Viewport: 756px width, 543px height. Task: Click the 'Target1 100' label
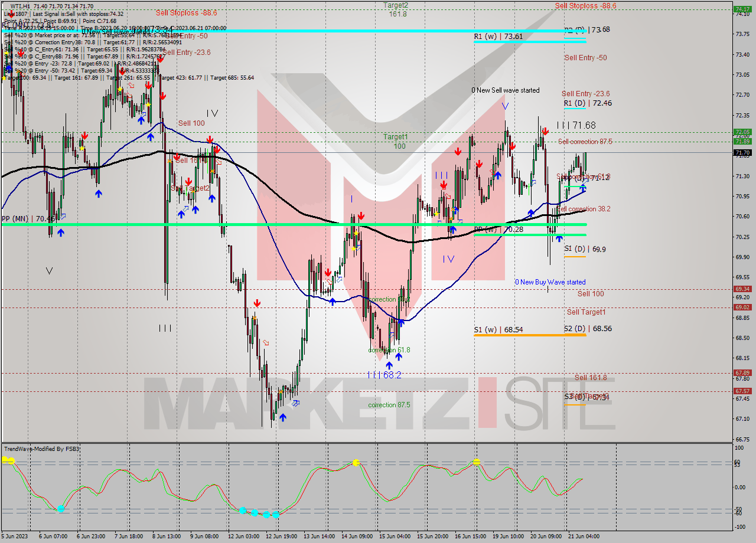pos(396,141)
